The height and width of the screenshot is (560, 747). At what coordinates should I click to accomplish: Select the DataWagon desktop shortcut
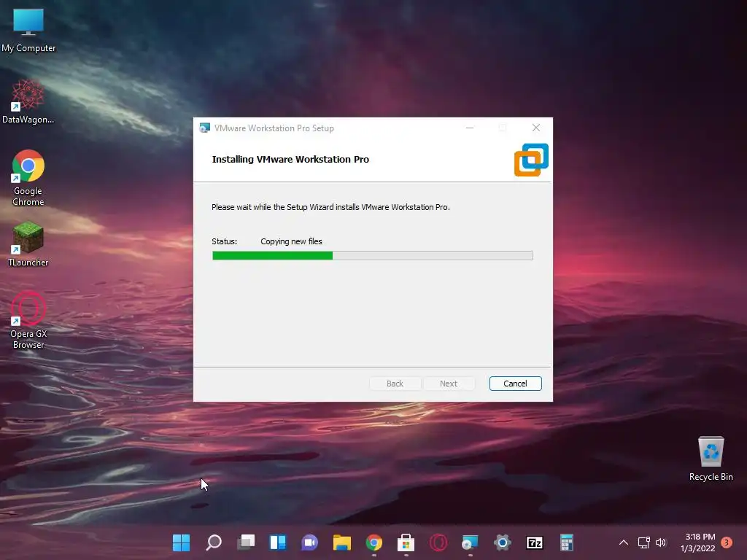(x=28, y=102)
